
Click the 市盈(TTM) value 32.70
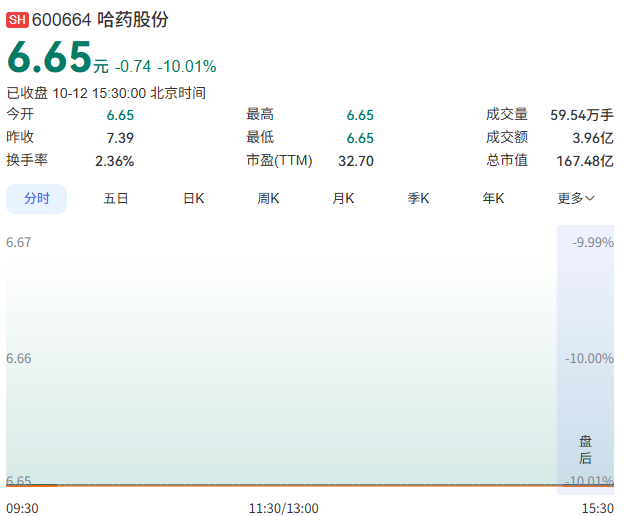[356, 161]
